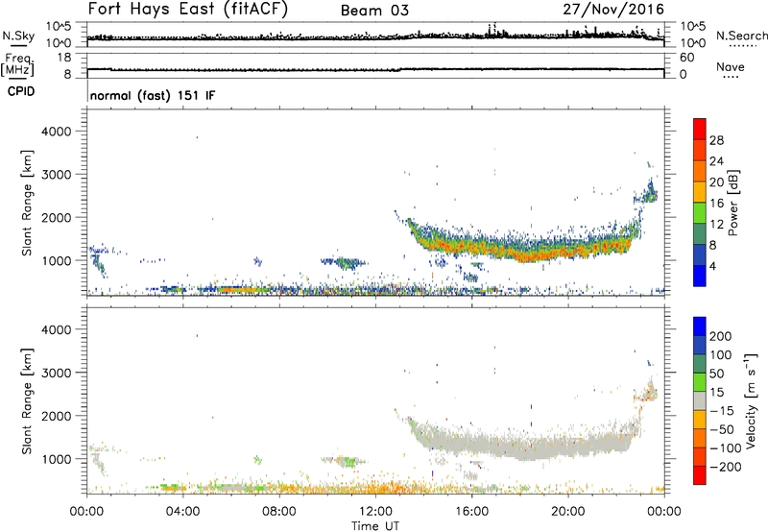Click the "20:00" time tick label

click(568, 512)
